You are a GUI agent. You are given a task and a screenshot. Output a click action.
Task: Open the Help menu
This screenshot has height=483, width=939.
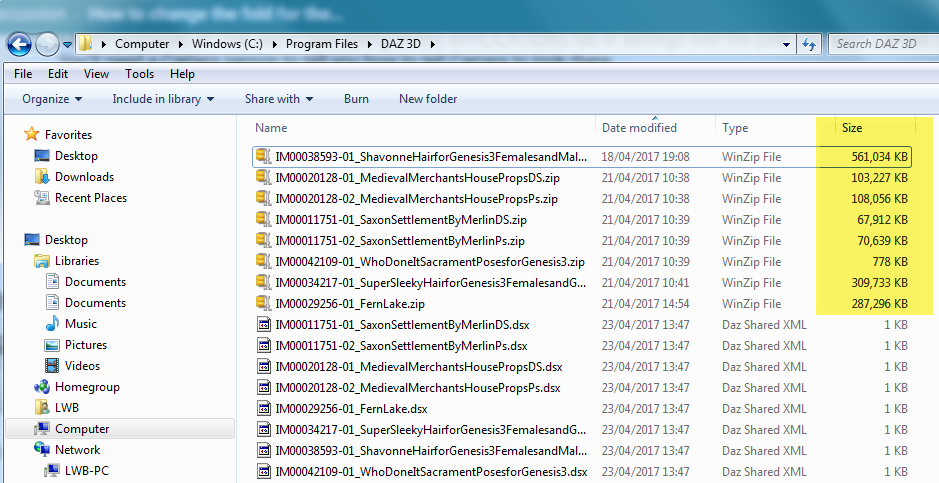click(182, 74)
